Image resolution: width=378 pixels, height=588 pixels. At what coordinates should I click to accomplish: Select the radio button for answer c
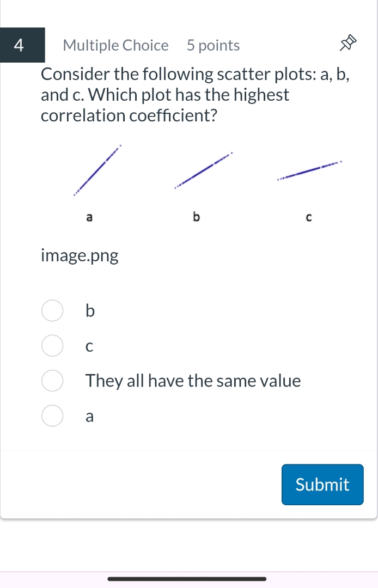click(52, 345)
